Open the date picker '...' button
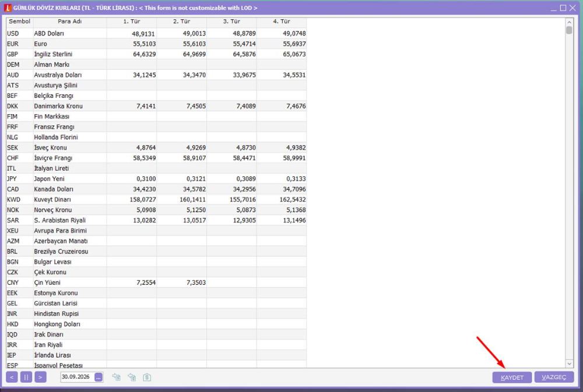This screenshot has height=392, width=583. pyautogui.click(x=99, y=377)
